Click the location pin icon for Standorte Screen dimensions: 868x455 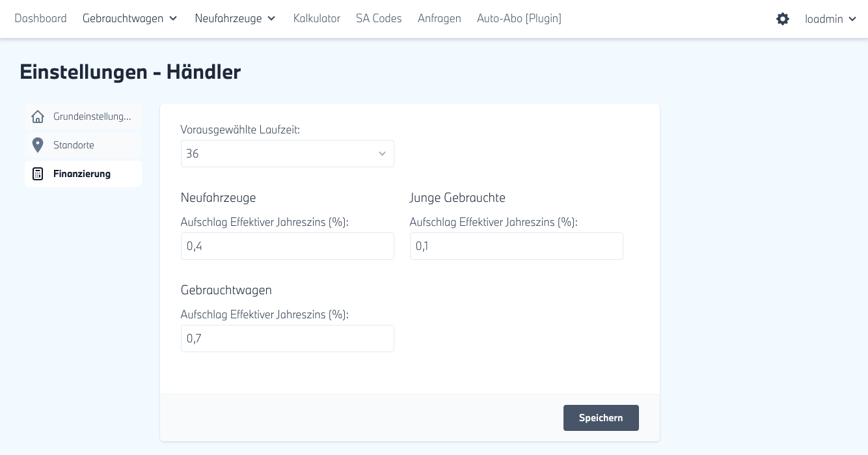pos(38,145)
